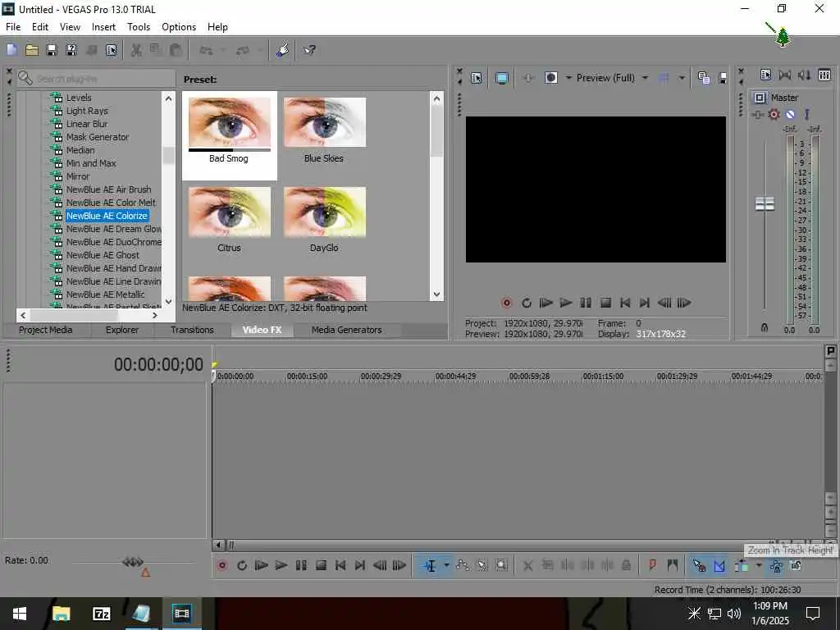Screen dimensions: 840x630
Task: Click the New project icon
Action: (11, 50)
